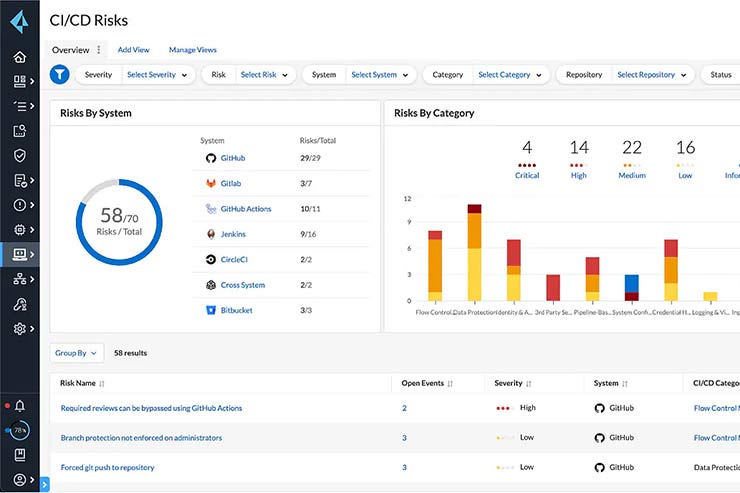Click the Home icon in the sidebar
This screenshot has height=493, width=740.
(19, 57)
